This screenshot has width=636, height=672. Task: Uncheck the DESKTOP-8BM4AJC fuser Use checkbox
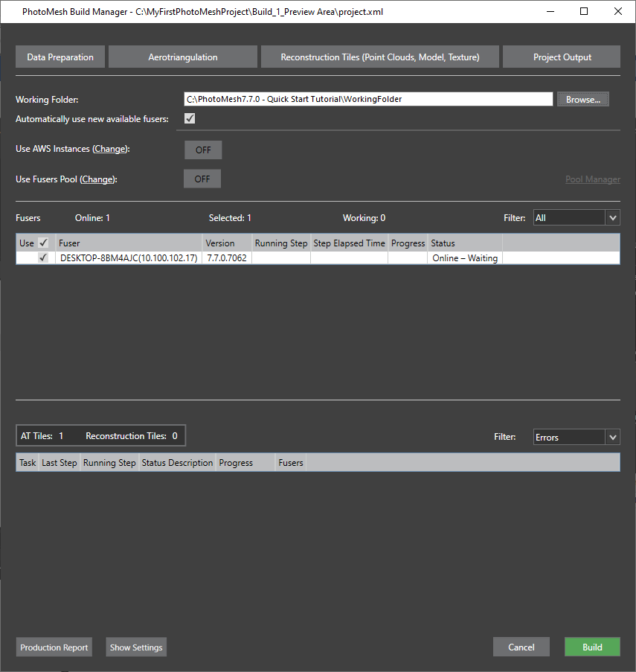pos(43,257)
